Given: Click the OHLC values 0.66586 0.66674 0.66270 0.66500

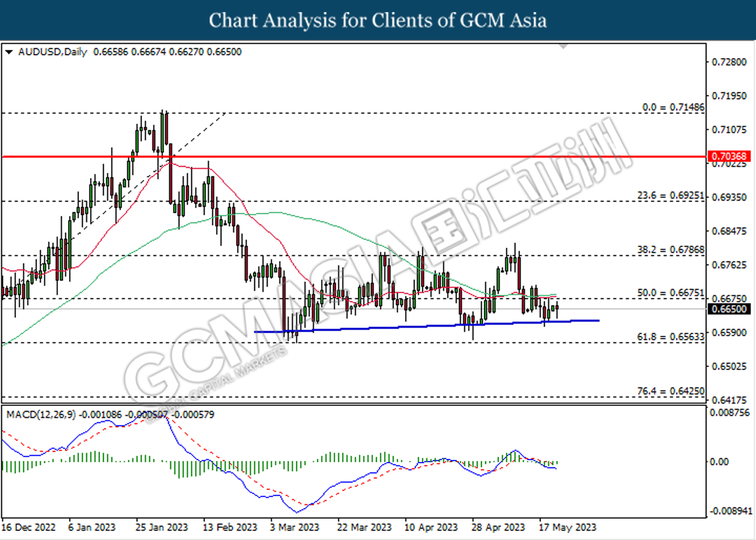Looking at the screenshot, I should [x=167, y=52].
